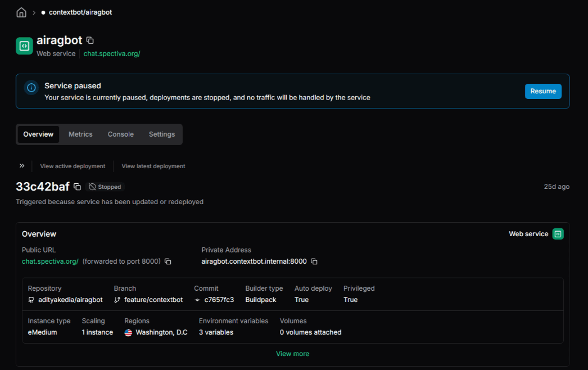Expand the double chevron deployment sidebar
Image resolution: width=588 pixels, height=370 pixels.
(22, 165)
